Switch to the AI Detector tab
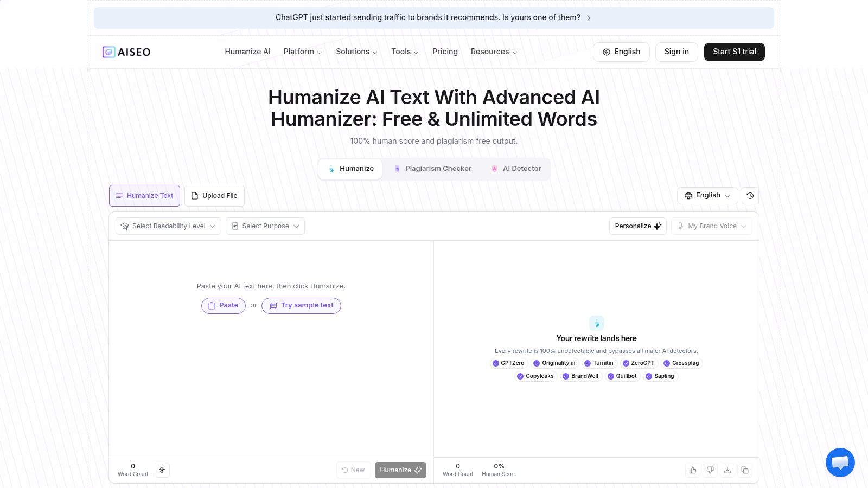 516,169
